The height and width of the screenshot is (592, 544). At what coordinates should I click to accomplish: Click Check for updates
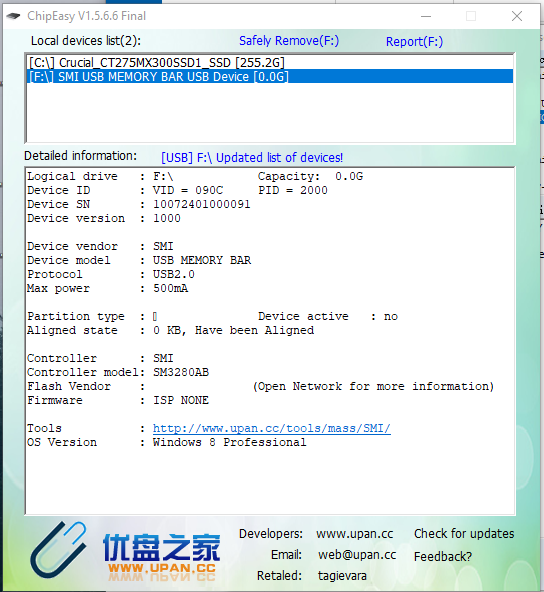(464, 534)
